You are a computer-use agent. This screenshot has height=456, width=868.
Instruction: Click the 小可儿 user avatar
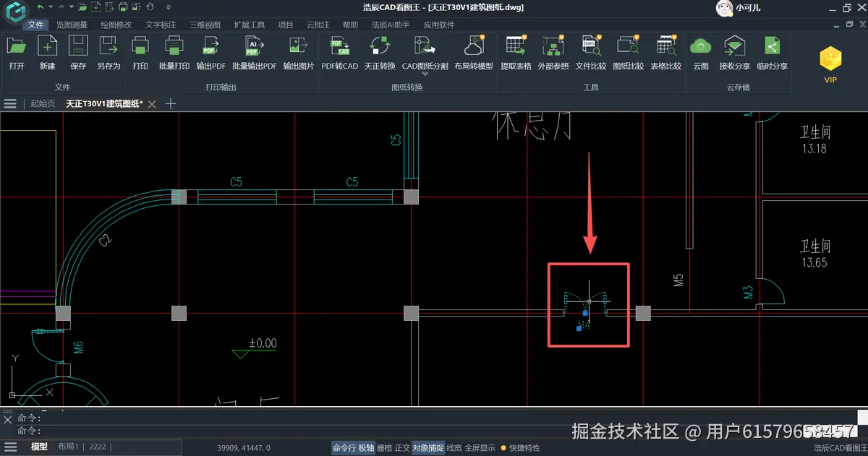(x=726, y=8)
